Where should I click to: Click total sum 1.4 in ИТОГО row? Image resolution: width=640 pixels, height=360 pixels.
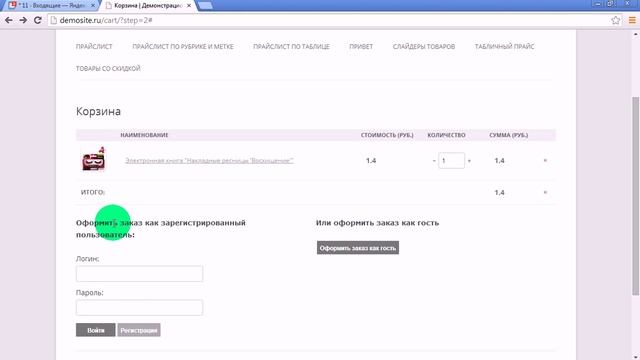coord(499,192)
